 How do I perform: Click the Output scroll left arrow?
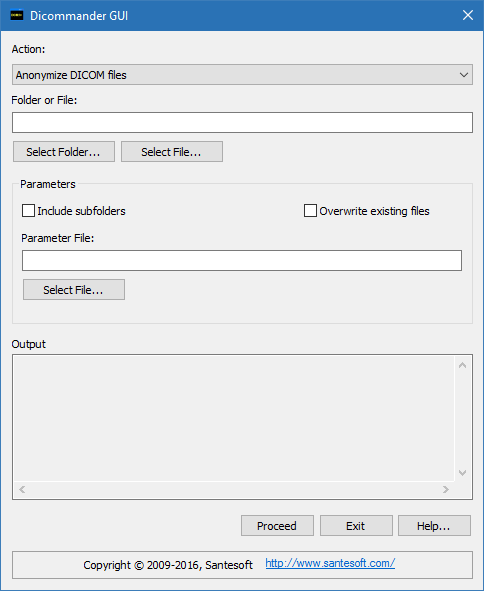[x=22, y=489]
